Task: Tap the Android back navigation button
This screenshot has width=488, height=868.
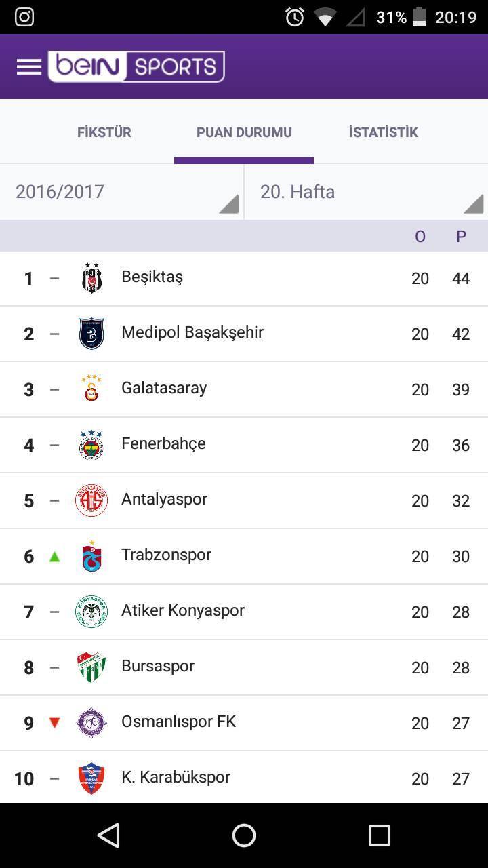Action: tap(109, 835)
